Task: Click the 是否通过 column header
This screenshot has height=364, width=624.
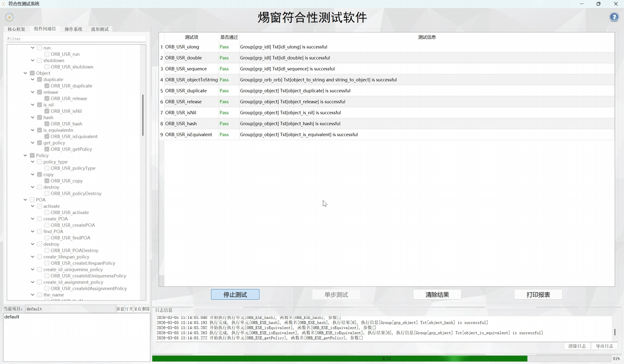Action: [229, 37]
